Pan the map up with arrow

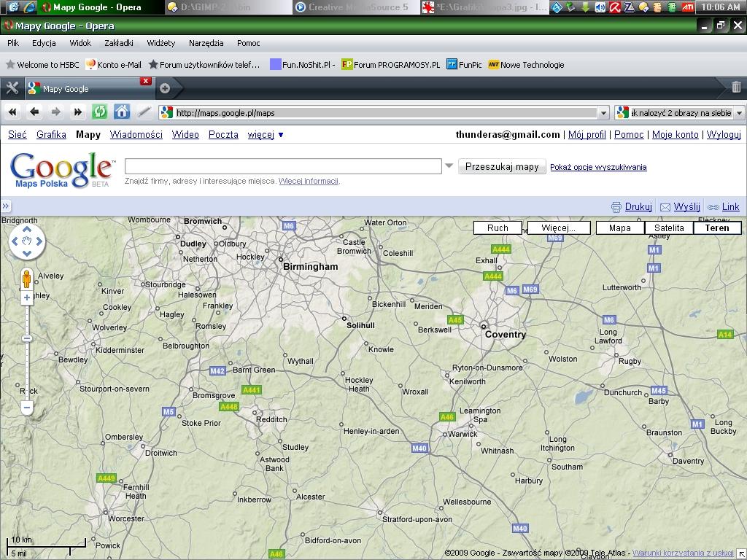tap(27, 229)
